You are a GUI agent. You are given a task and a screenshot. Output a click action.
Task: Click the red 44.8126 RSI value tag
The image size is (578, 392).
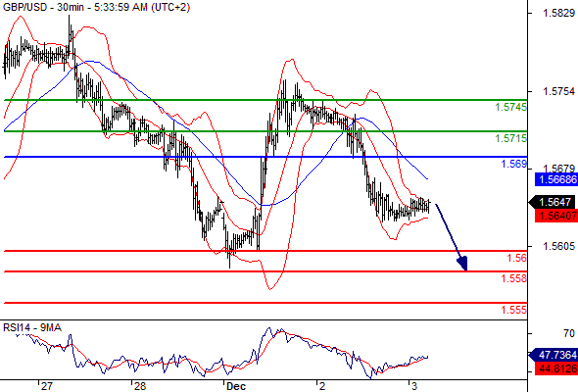tap(556, 368)
